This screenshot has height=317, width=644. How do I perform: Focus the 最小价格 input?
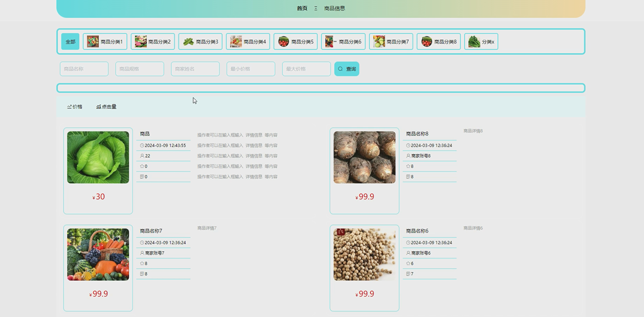coord(251,69)
